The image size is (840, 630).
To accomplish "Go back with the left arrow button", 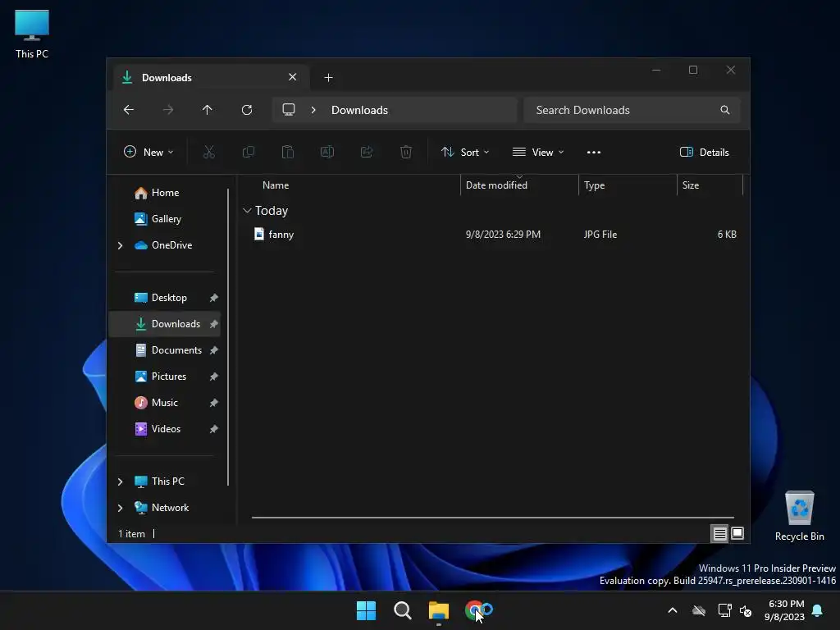I will 129,110.
